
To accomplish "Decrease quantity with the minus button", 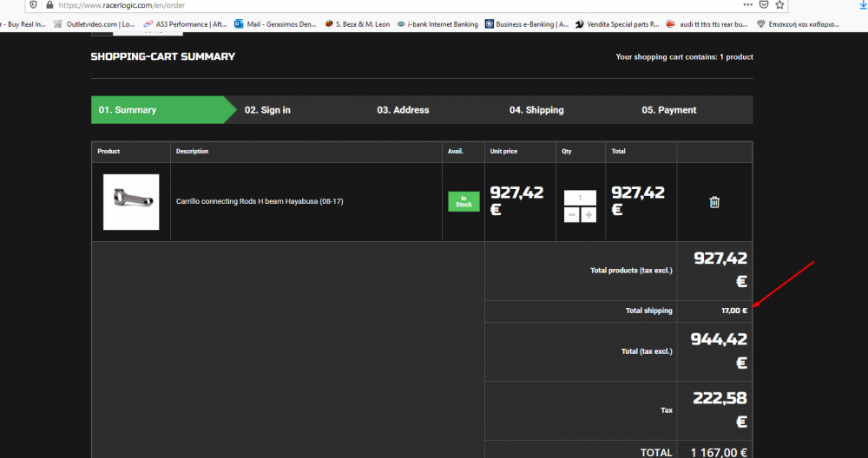I will (x=572, y=214).
